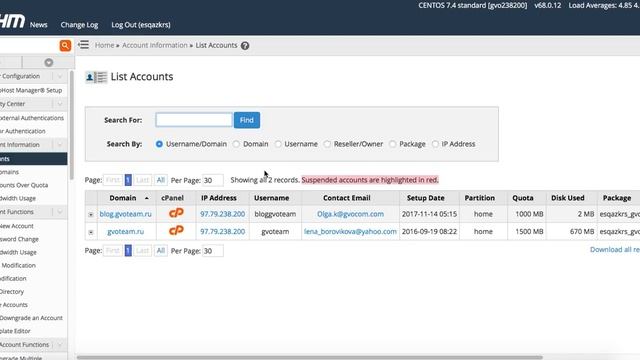Open Create a New Account sidebar item
This screenshot has width=640, height=360.
(17, 226)
